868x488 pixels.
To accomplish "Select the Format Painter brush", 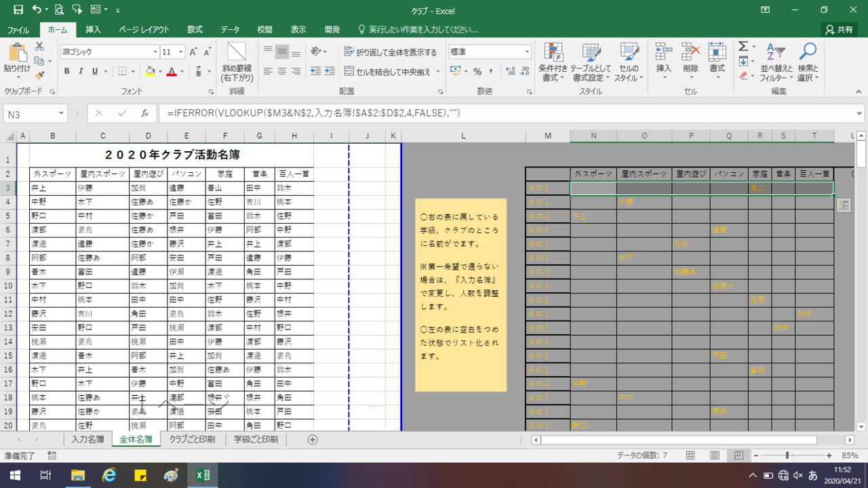I will coord(39,75).
